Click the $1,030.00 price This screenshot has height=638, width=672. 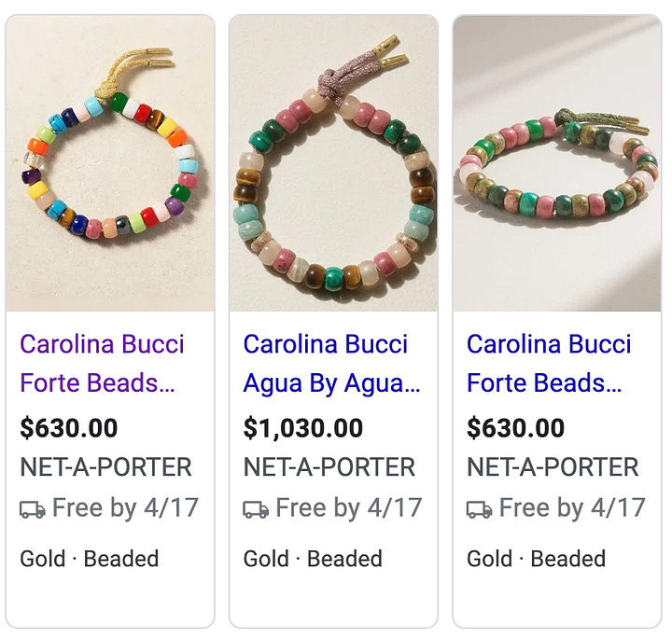tap(303, 428)
